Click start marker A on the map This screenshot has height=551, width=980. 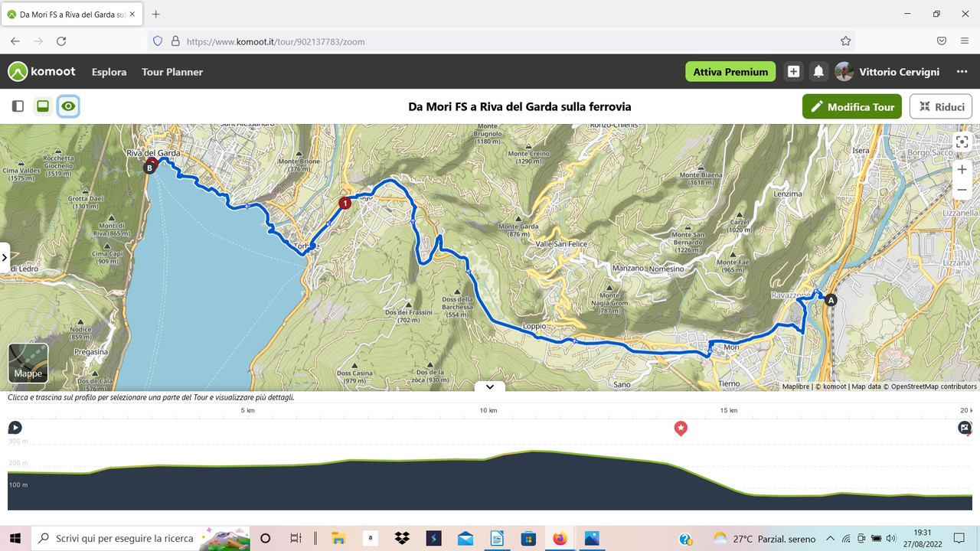831,301
